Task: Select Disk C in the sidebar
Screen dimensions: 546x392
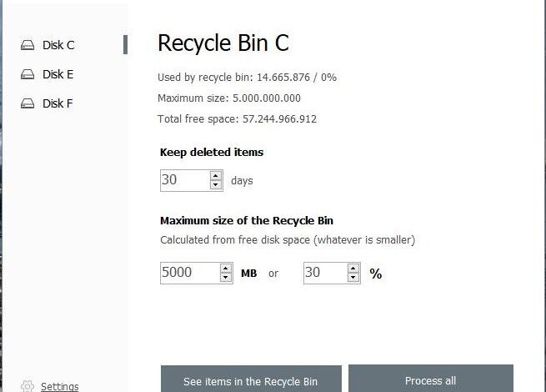Action: 58,45
